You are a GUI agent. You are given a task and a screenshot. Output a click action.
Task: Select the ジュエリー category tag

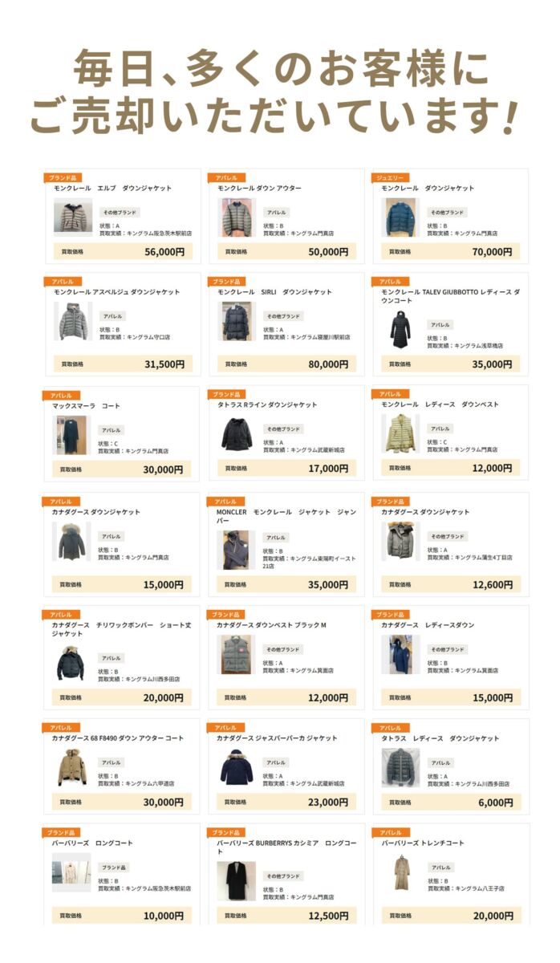pos(390,177)
